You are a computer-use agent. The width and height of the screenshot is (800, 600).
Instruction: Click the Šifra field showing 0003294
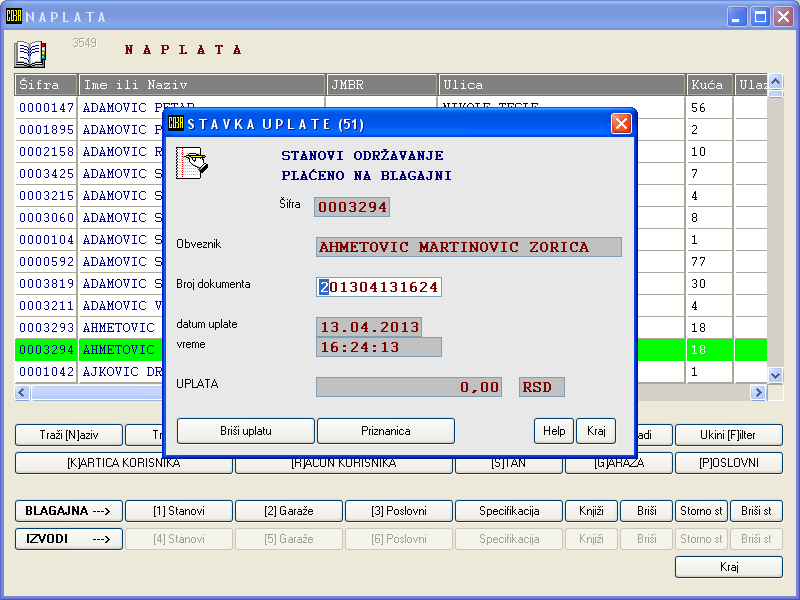coord(352,207)
